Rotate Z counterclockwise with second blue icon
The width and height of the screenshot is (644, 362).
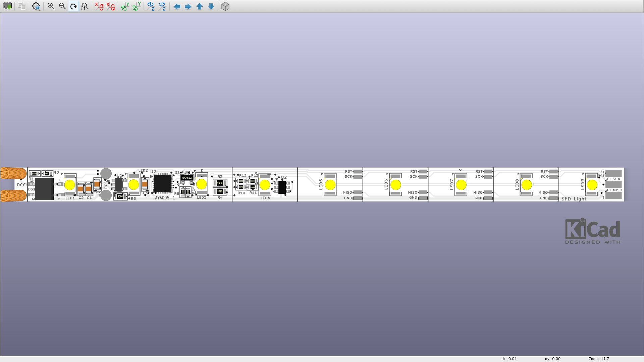click(x=162, y=6)
